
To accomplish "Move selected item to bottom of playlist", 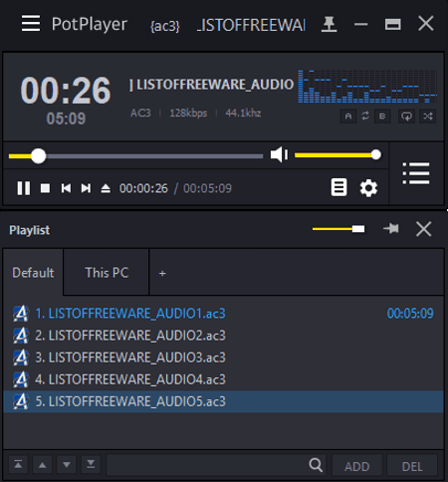I will [x=91, y=464].
